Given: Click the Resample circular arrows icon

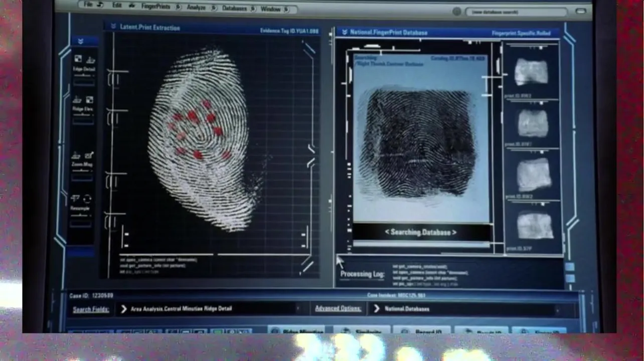Looking at the screenshot, I should [x=88, y=199].
